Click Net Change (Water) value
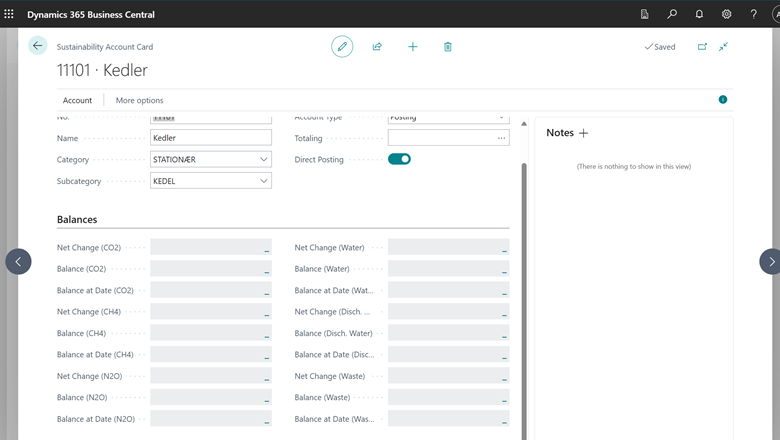 [x=449, y=247]
